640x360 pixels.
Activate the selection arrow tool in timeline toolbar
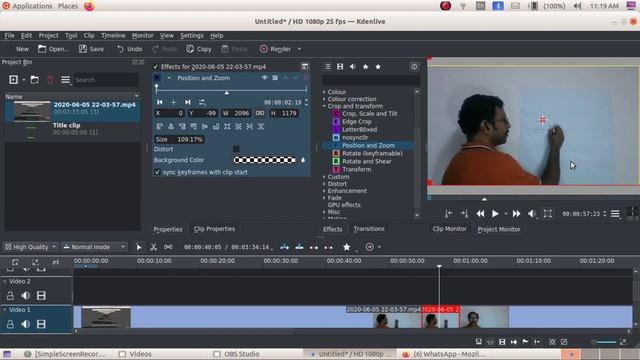tap(139, 247)
